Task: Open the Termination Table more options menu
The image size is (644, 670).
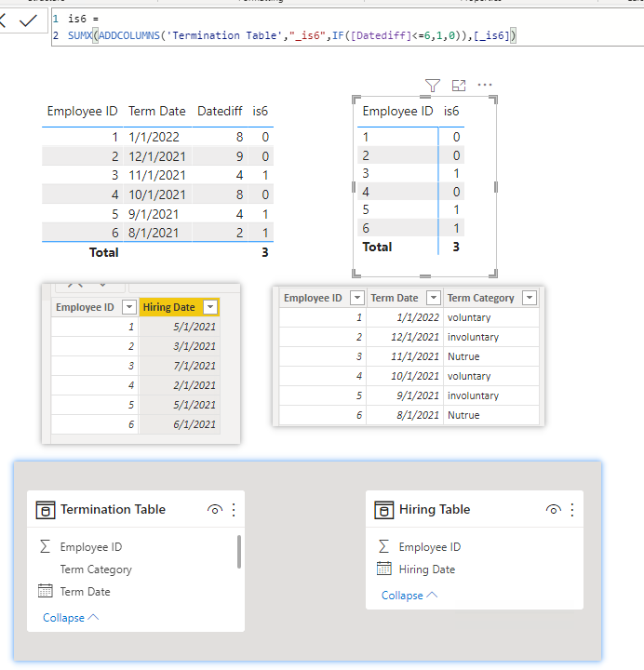Action: [234, 510]
